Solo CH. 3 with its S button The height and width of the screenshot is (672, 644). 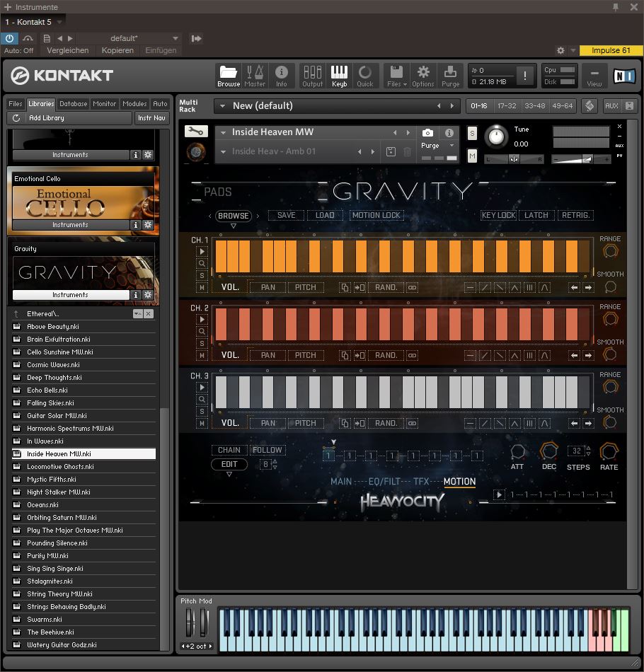pos(202,412)
